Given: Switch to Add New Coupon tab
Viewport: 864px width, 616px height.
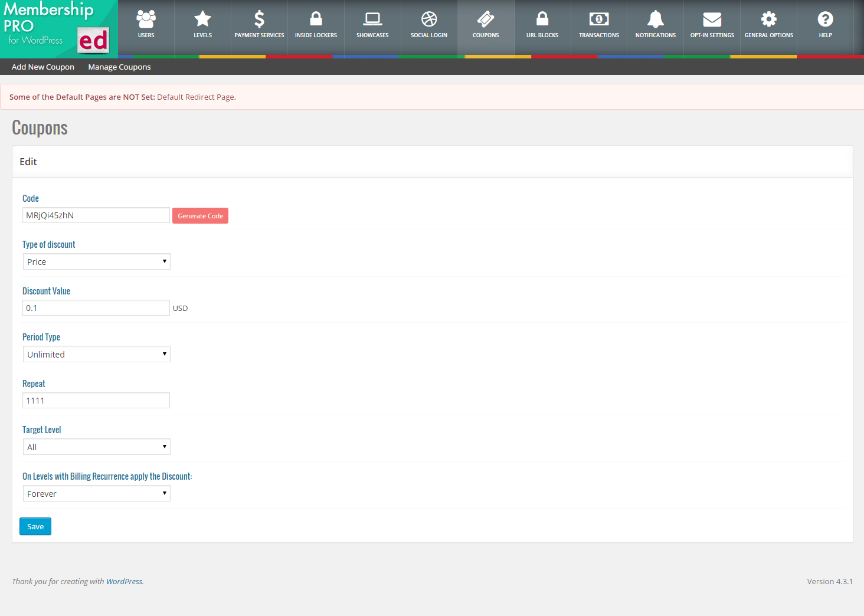Looking at the screenshot, I should point(43,67).
